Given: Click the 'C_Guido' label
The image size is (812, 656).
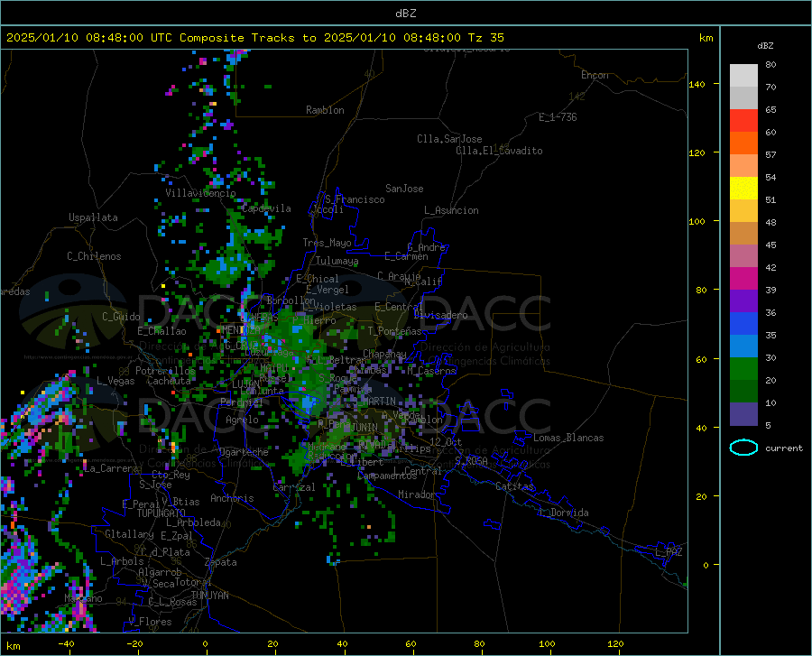Looking at the screenshot, I should coord(121,317).
